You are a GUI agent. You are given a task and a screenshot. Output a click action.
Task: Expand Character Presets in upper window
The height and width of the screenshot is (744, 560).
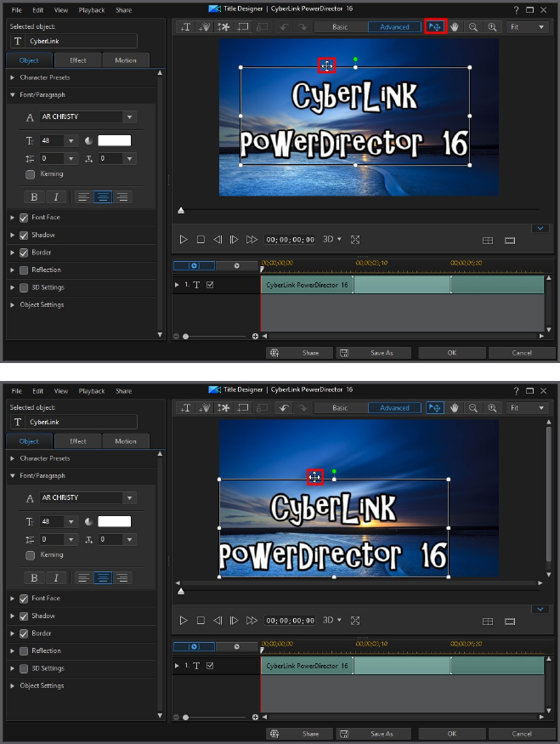coord(13,77)
